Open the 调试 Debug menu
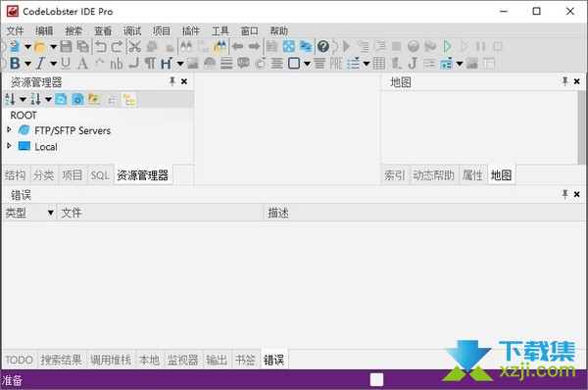The image size is (588, 390). [132, 31]
